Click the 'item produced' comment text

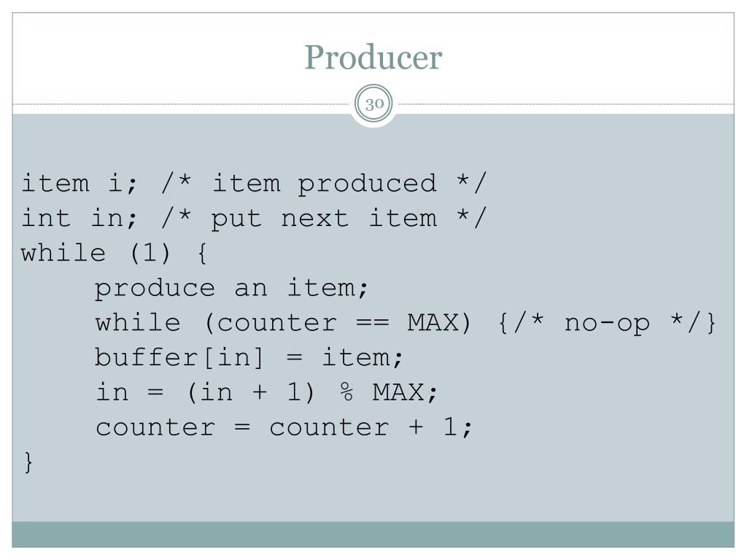tap(324, 184)
